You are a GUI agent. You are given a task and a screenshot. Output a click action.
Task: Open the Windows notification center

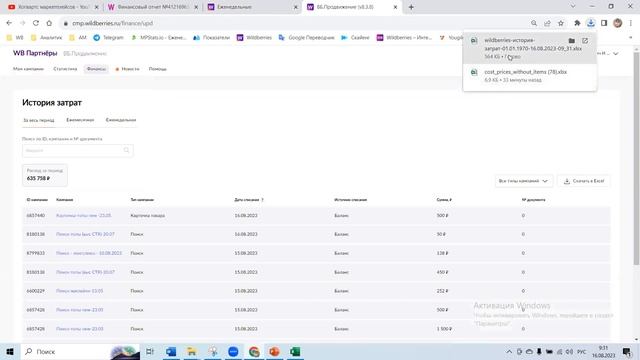tap(627, 351)
